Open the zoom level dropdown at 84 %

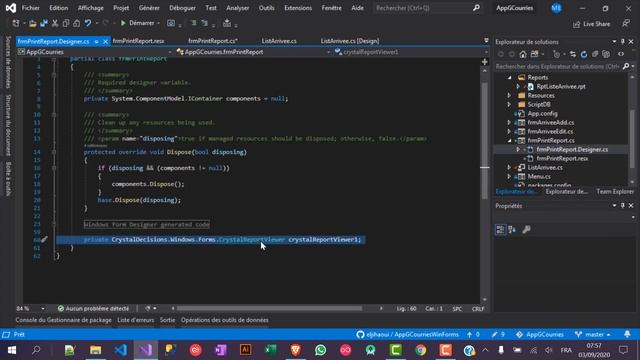coord(43,309)
